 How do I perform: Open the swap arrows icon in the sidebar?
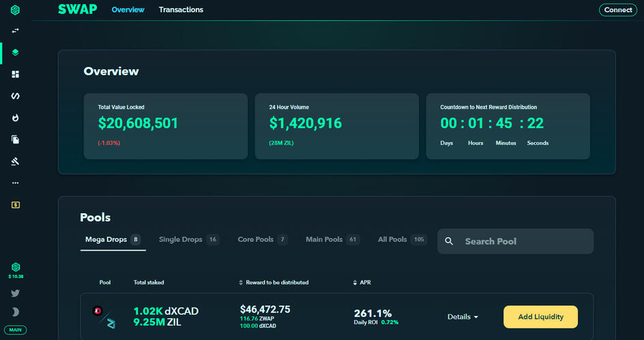(15, 31)
